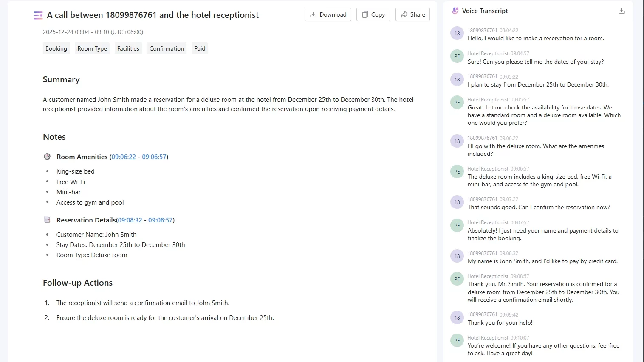Jump to timestamp 09:08:32 in Reservation Details
The height and width of the screenshot is (362, 644).
tap(130, 220)
